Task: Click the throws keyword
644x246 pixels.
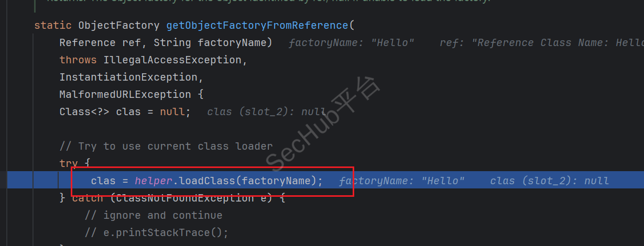Action: 78,60
